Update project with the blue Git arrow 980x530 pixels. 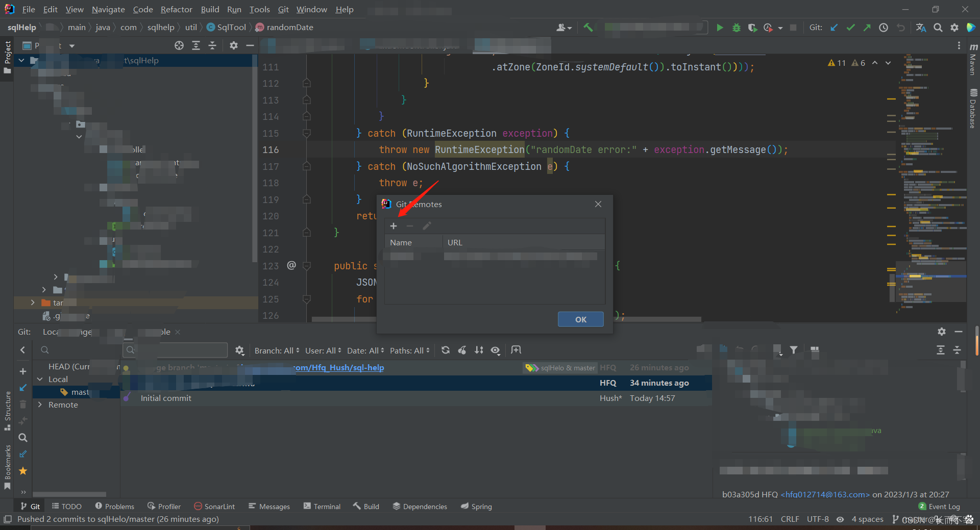pos(834,28)
